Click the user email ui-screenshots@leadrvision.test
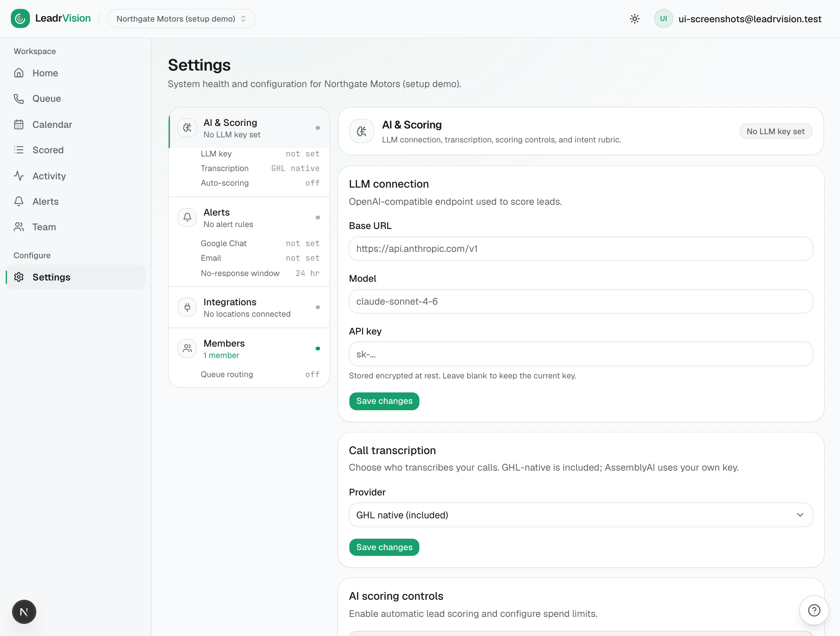 click(x=750, y=19)
